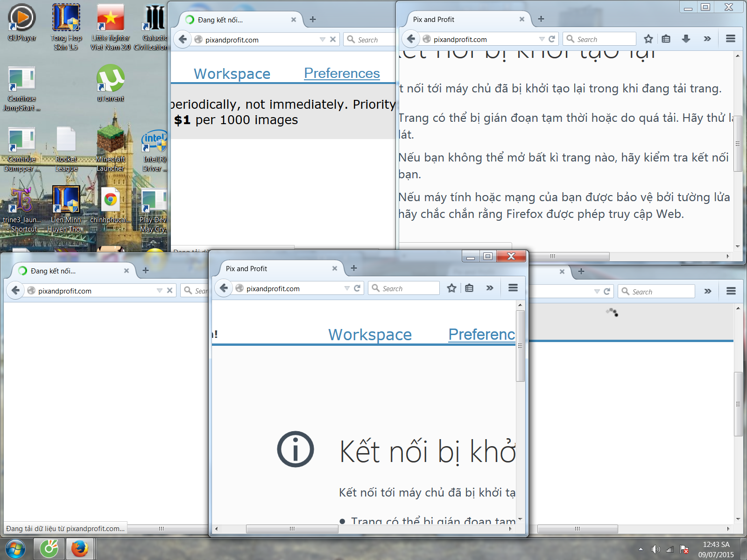Select the Pix and Profit tab in the top-right window
747x560 pixels.
[469, 19]
